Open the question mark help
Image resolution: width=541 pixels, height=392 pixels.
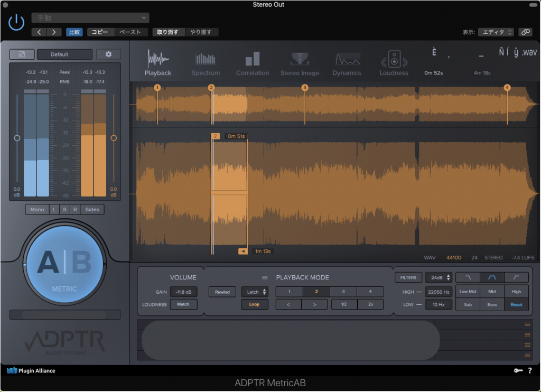click(x=530, y=371)
